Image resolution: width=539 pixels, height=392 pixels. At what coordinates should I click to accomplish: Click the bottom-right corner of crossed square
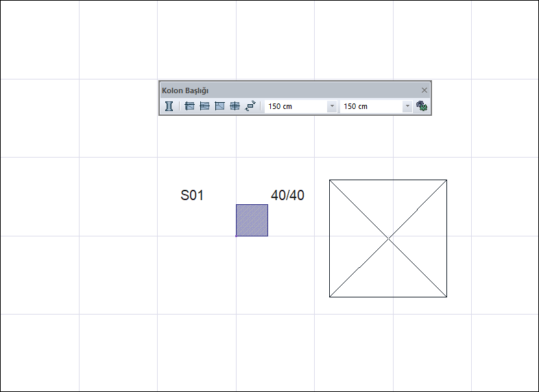click(x=447, y=297)
